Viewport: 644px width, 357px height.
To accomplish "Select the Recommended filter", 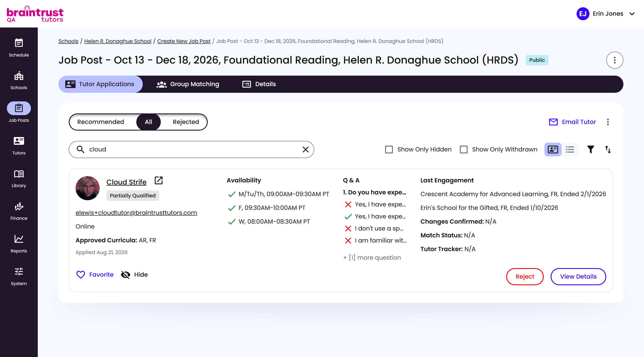I will [100, 122].
